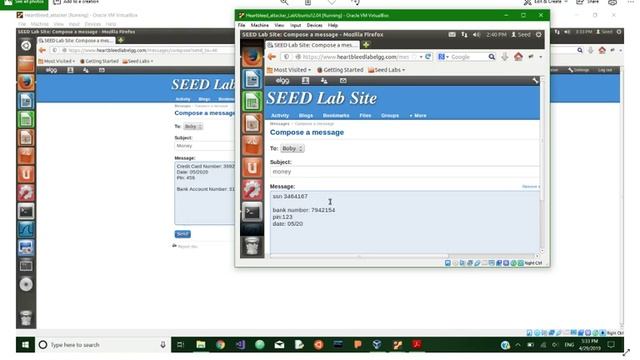Open a new tab in front VM Firefox
This screenshot has width=640, height=360.
click(x=366, y=45)
